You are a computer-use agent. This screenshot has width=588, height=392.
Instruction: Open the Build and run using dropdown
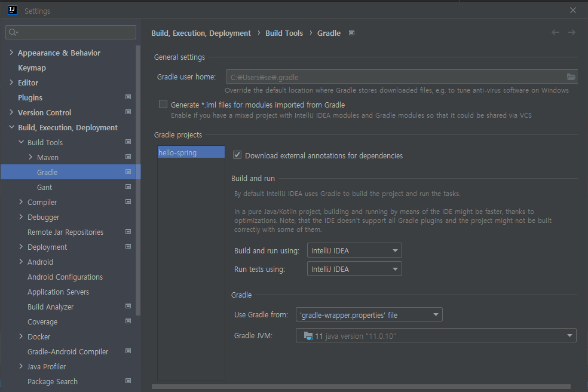[354, 250]
